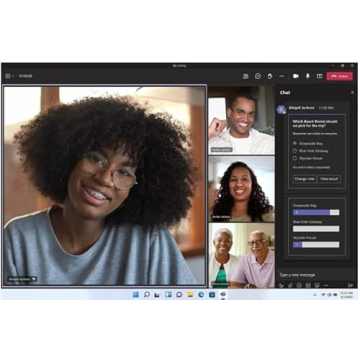This screenshot has width=360, height=360.
Task: Mute the microphone in meeting toolbar
Action: pos(308,76)
